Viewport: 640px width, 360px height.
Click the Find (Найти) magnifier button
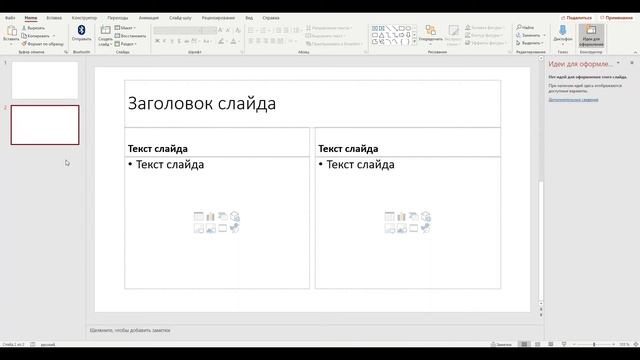coord(525,27)
